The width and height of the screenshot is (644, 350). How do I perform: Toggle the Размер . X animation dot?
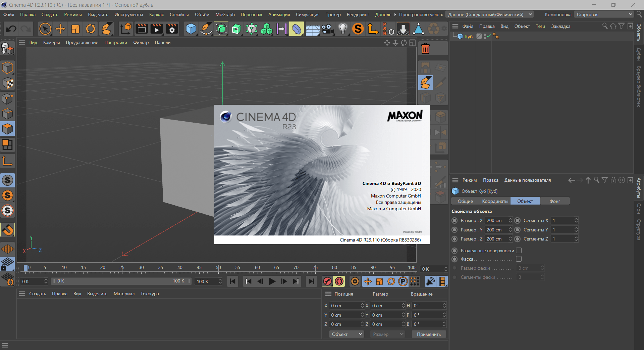click(454, 221)
